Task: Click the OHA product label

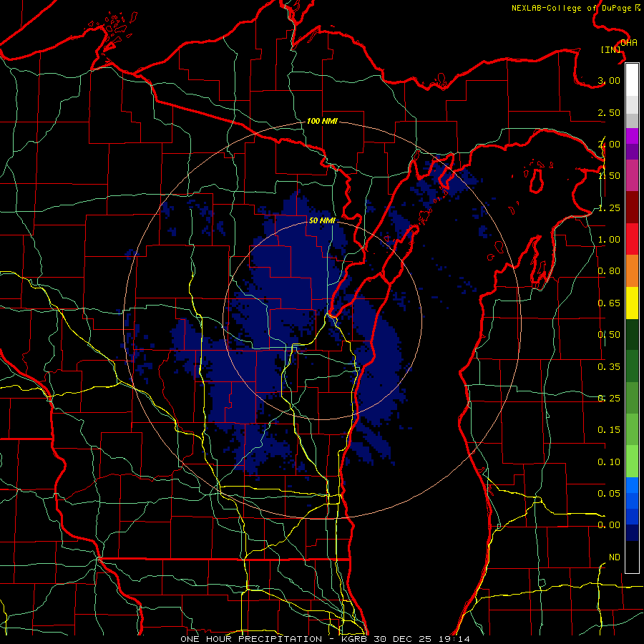Action: [x=629, y=43]
